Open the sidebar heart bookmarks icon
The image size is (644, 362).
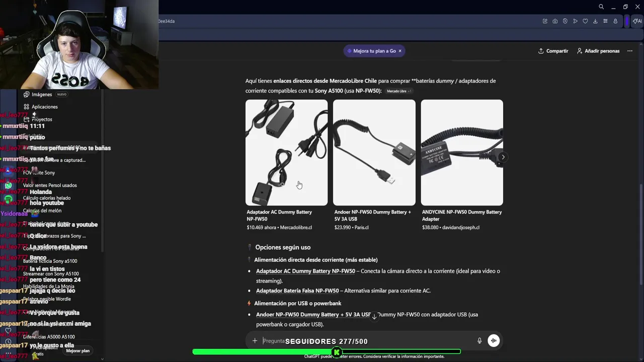pyautogui.click(x=8, y=330)
